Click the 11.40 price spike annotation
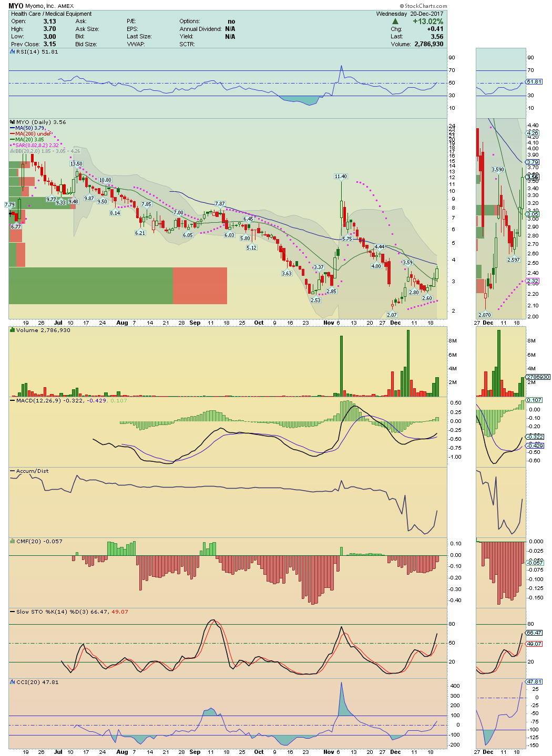Screen dimensions: 552x756 point(341,177)
